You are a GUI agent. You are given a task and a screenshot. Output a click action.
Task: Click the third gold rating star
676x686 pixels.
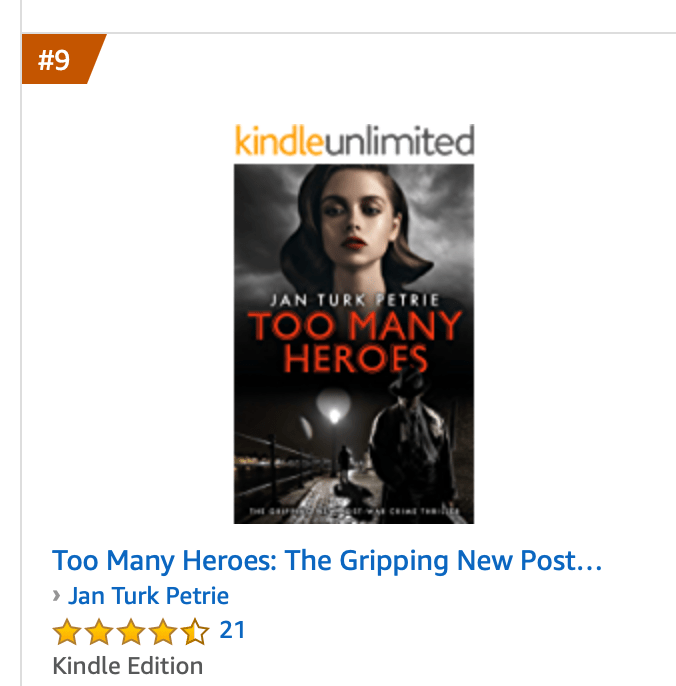click(131, 632)
